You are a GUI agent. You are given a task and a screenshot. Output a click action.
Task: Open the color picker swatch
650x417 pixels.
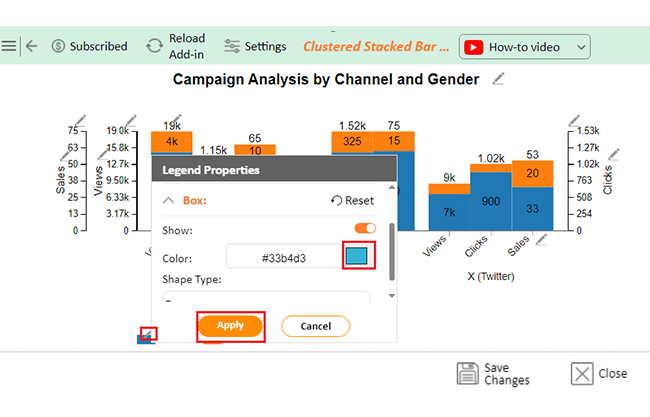coord(357,256)
